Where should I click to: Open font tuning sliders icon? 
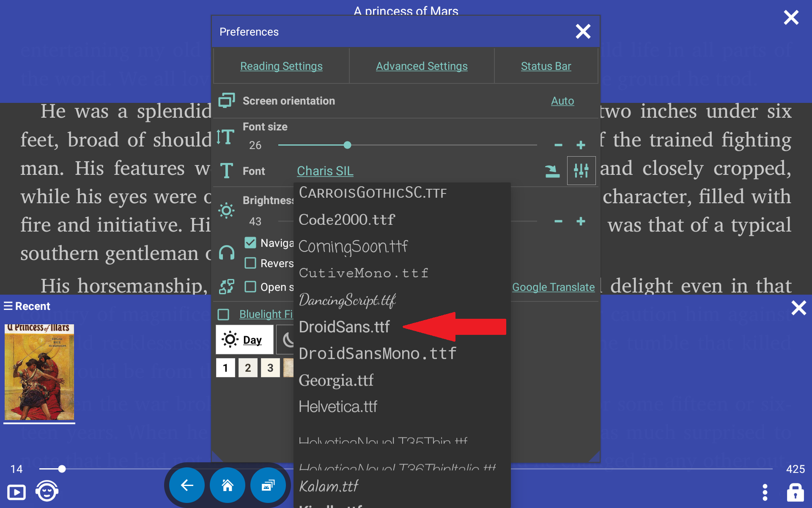[581, 171]
